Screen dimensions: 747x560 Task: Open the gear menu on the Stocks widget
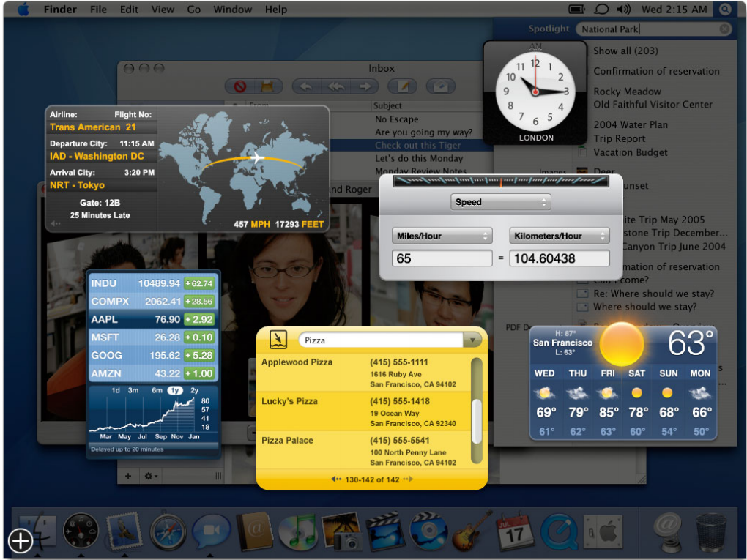(150, 475)
